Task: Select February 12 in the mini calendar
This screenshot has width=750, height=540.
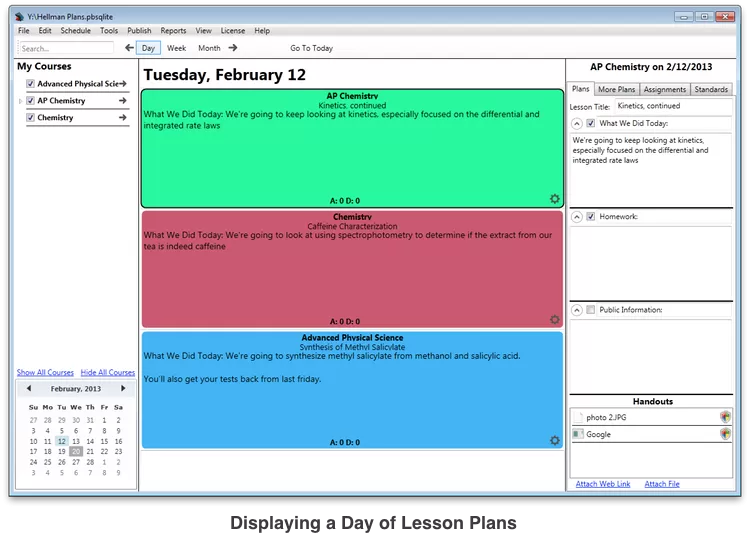Action: point(62,441)
